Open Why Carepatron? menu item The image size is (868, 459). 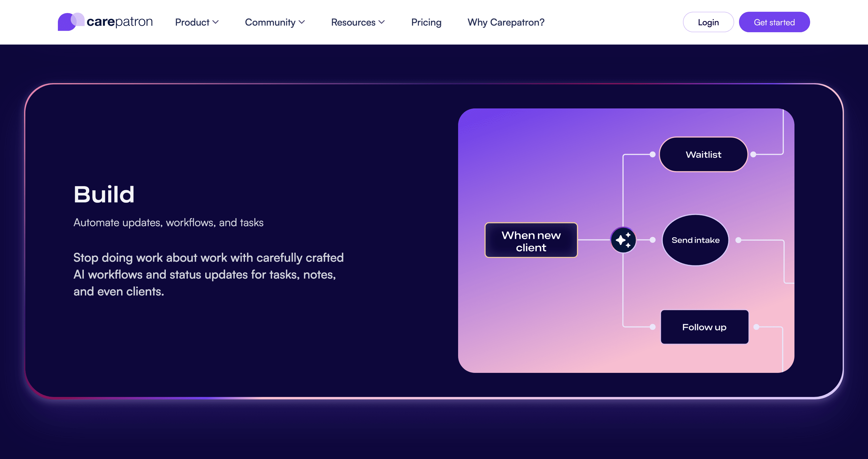click(x=505, y=22)
